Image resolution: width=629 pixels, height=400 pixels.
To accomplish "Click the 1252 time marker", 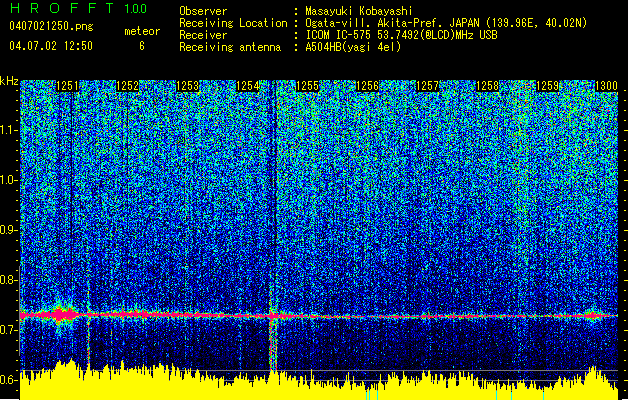I will tap(127, 86).
